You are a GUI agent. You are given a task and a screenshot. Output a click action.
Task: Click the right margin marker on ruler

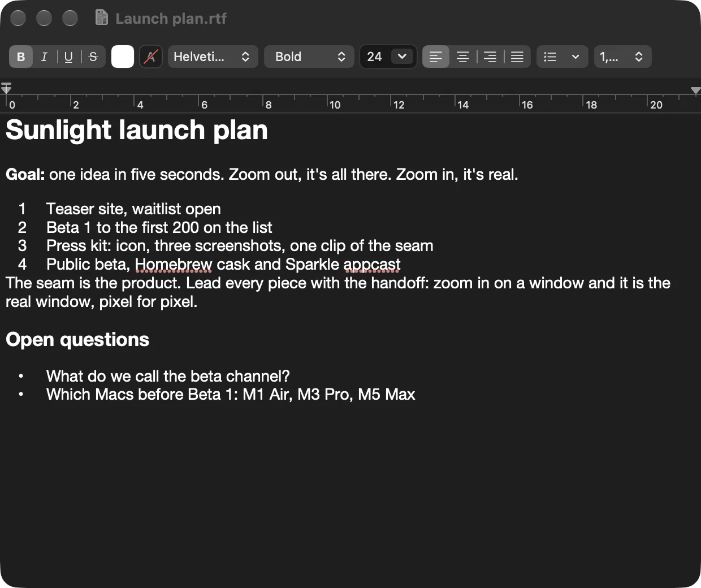point(696,90)
